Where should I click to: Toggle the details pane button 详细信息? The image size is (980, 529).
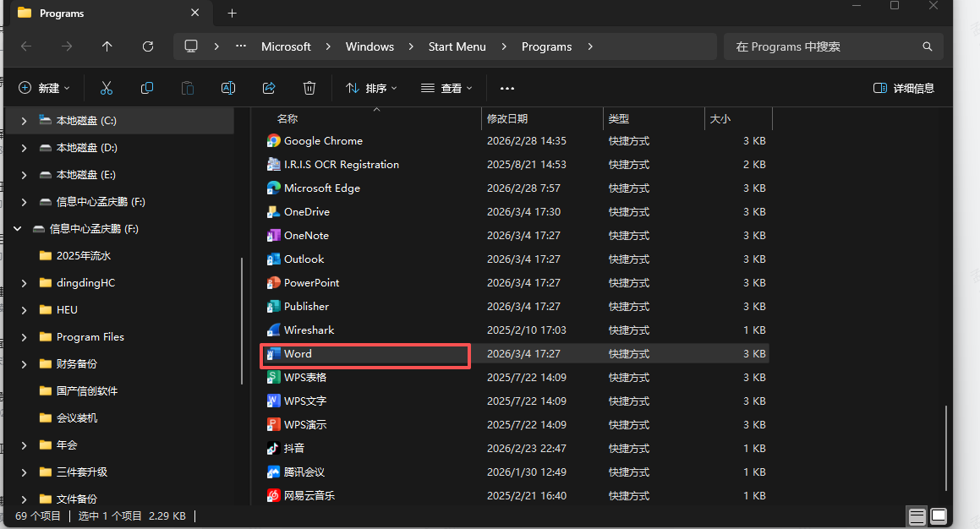pos(903,88)
